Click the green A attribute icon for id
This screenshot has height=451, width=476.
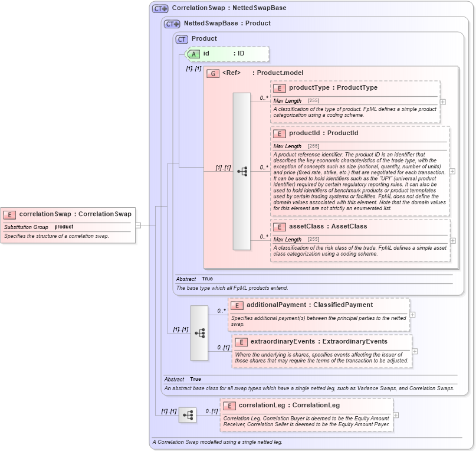[193, 54]
